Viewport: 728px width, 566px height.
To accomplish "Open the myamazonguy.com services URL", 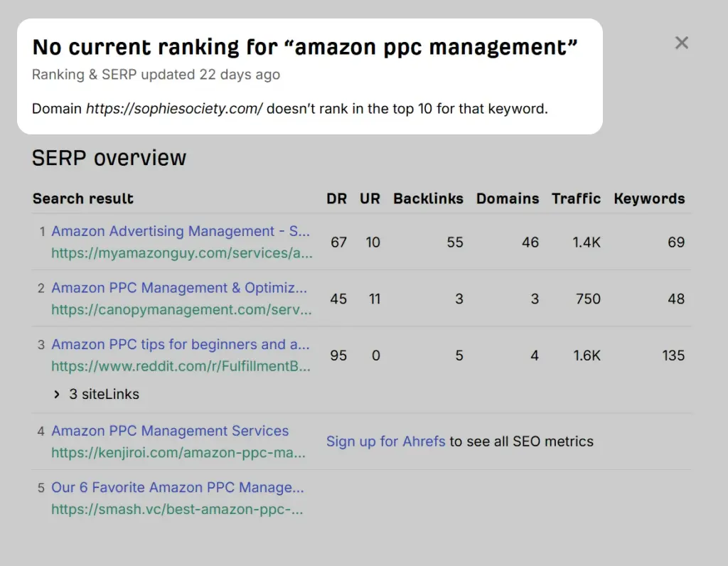I will coord(181,252).
